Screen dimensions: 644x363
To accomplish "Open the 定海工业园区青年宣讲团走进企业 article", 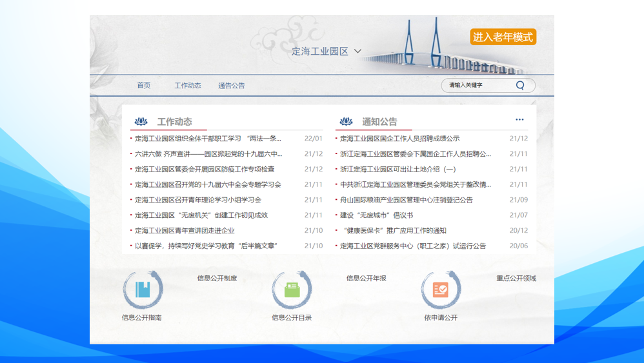I will coord(185,231).
